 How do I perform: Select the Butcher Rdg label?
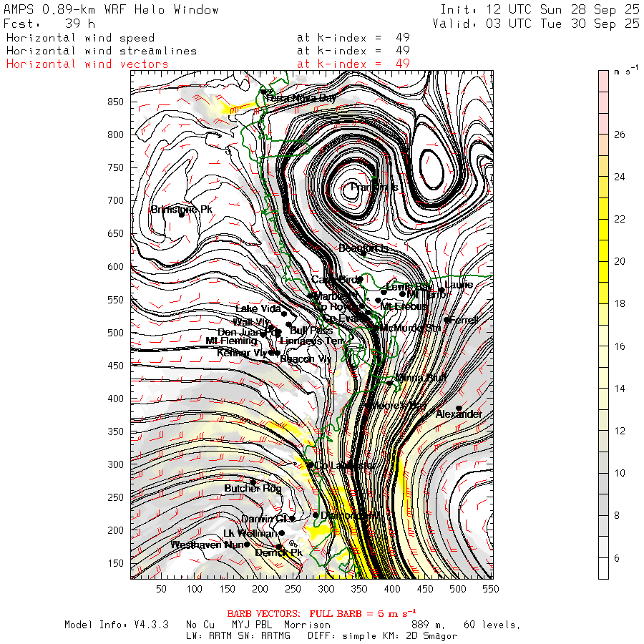[x=253, y=488]
